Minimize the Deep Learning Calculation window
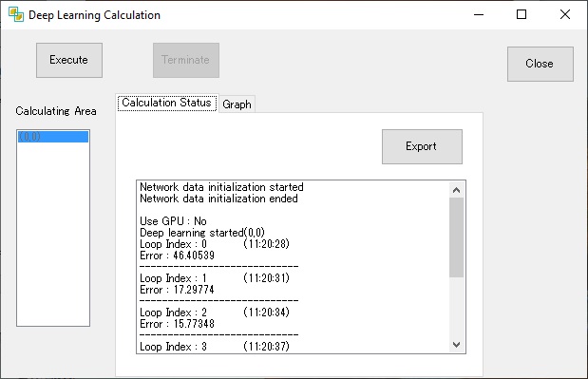The width and height of the screenshot is (588, 379). coord(479,14)
